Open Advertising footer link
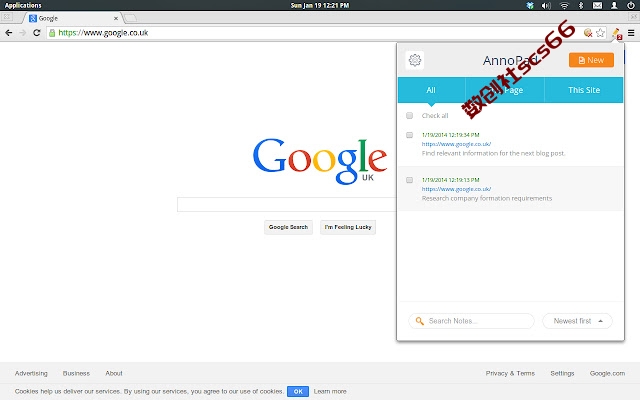640x400 pixels. tap(31, 373)
